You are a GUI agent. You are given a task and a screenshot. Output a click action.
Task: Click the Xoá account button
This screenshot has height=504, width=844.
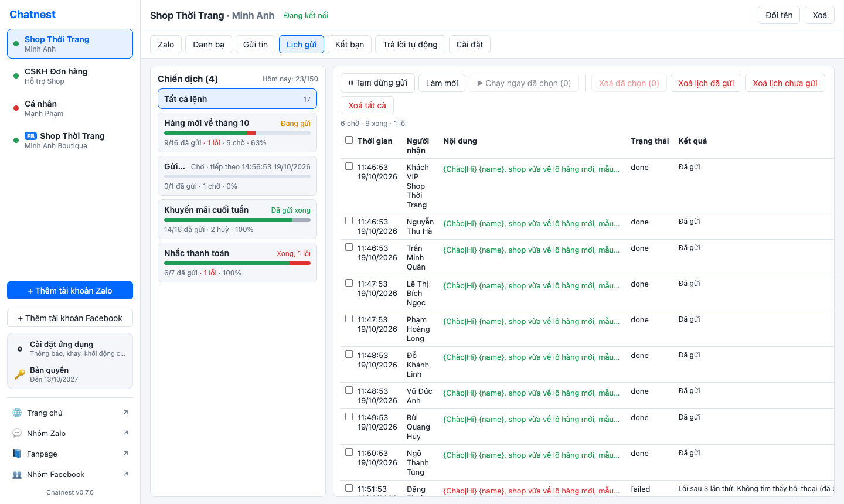819,15
